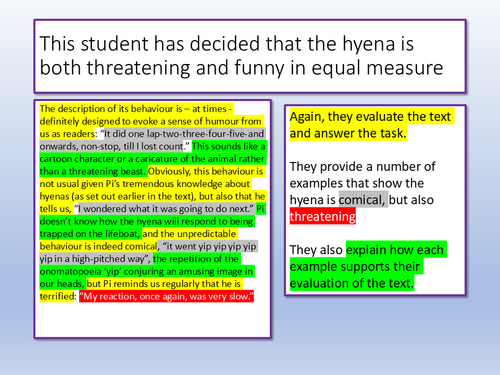The width and height of the screenshot is (500, 375).
Task: Click green text 'doesn't know how the hyena'
Action: coord(147,221)
